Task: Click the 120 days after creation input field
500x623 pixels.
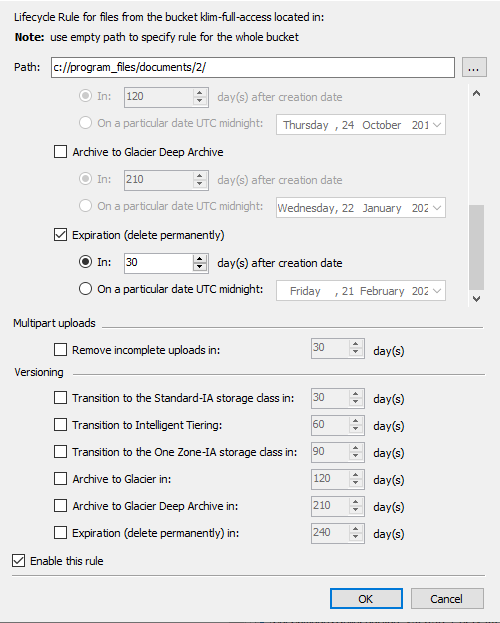Action: pyautogui.click(x=159, y=97)
